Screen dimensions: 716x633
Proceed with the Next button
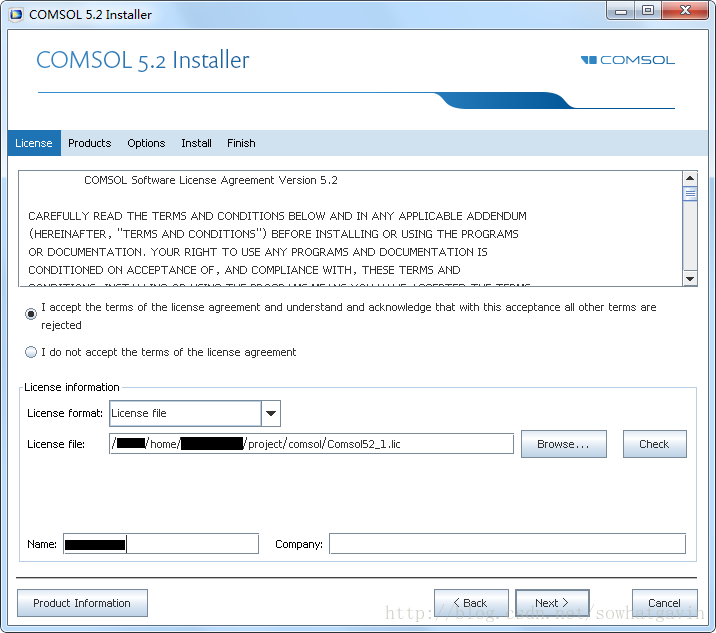[x=552, y=603]
